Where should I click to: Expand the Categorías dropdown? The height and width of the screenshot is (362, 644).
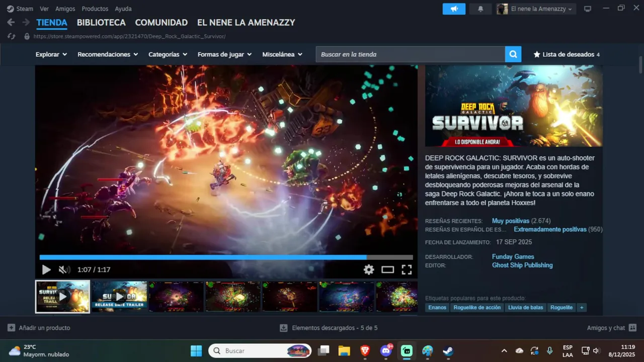(168, 54)
